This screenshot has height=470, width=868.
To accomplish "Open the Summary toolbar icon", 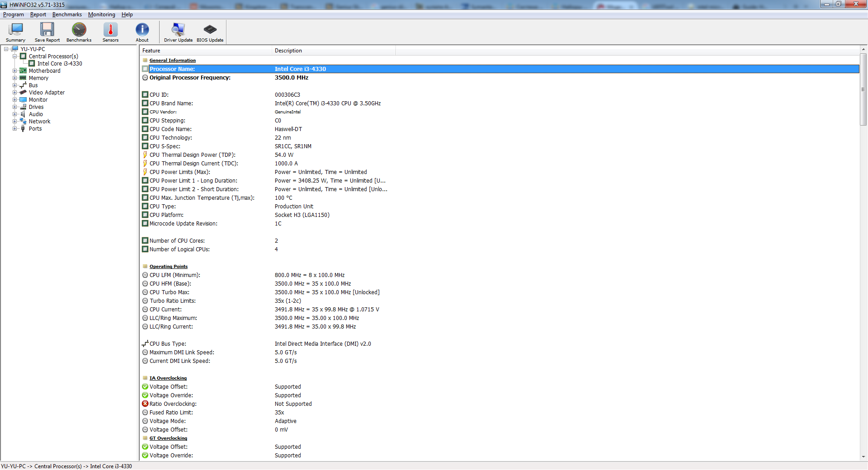I will [15, 32].
